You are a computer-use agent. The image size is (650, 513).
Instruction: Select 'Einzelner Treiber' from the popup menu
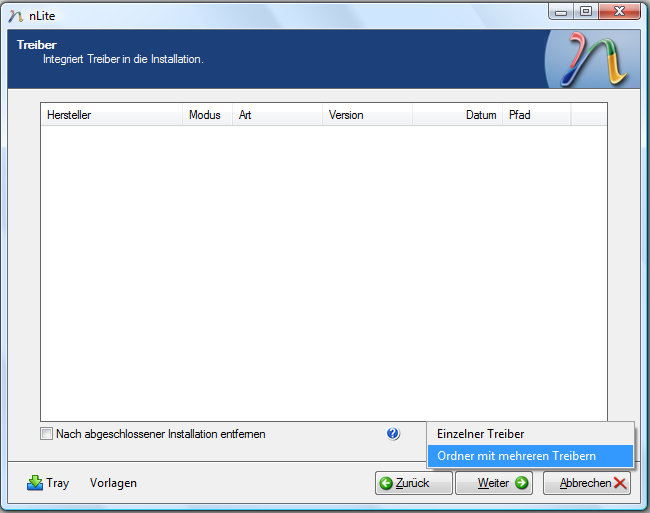click(x=480, y=434)
